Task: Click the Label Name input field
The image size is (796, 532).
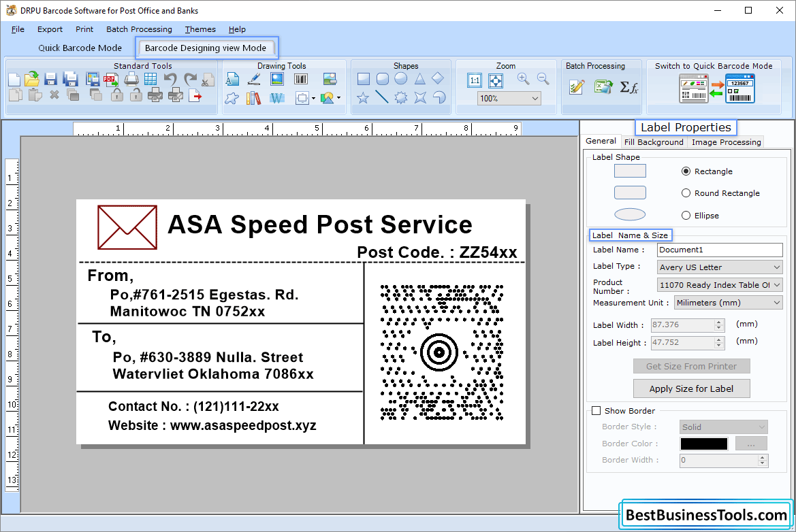Action: 720,250
